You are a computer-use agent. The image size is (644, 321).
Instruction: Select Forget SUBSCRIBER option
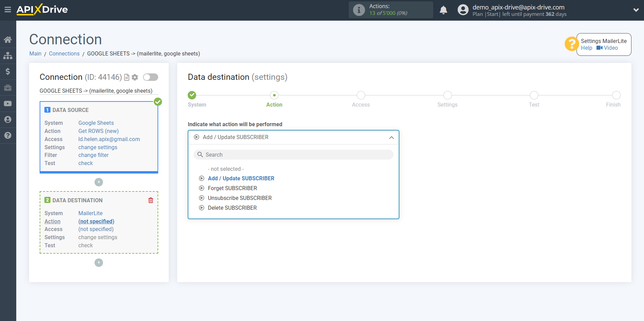(x=232, y=188)
